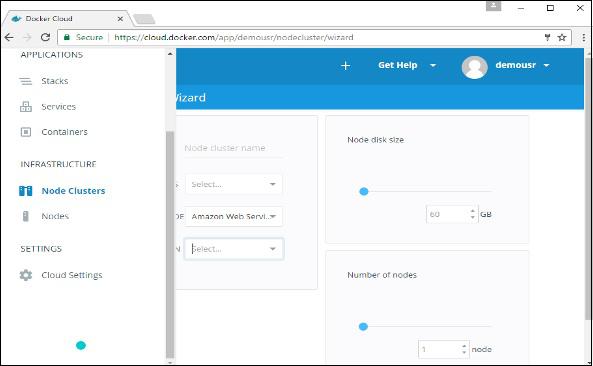
Task: Open Cloud Settings gear icon
Action: (x=26, y=275)
